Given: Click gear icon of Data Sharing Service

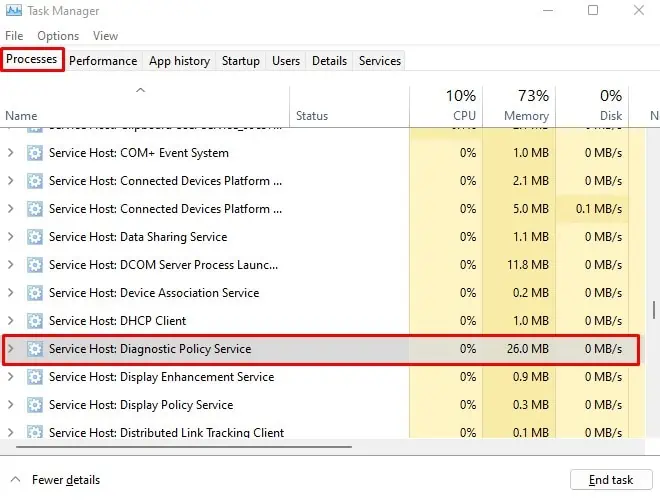Looking at the screenshot, I should click(35, 237).
